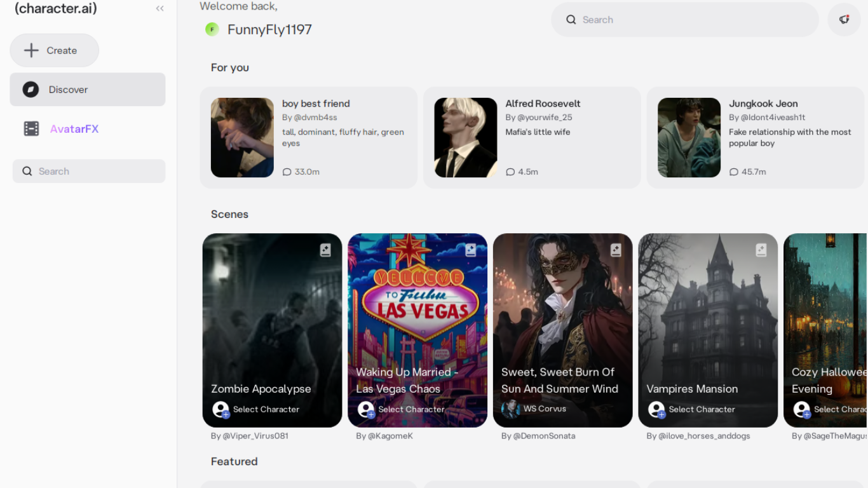Click the FunnyFly1197 green profile avatar

pos(212,29)
